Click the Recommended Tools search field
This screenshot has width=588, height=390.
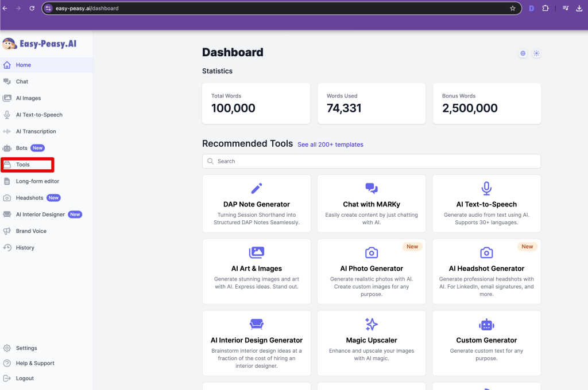click(x=372, y=161)
